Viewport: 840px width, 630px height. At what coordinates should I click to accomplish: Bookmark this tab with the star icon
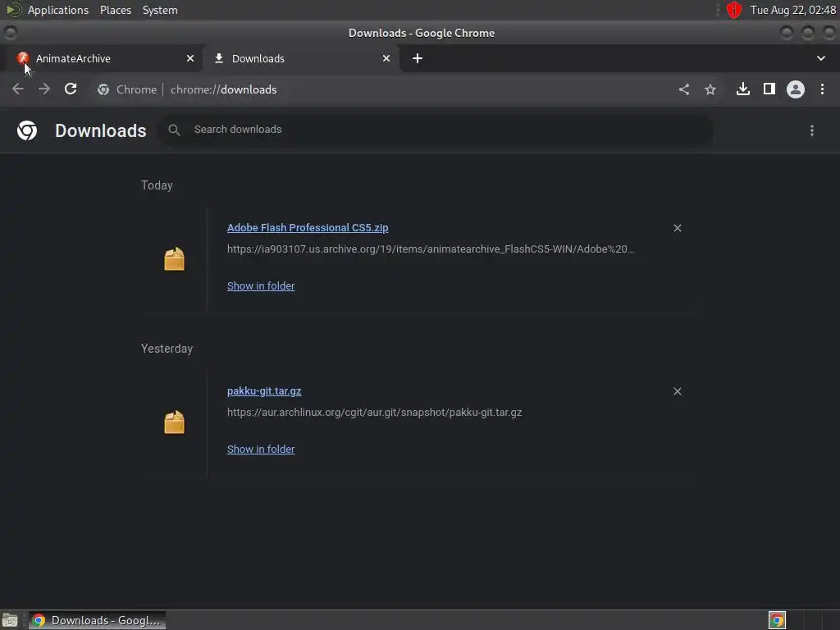click(x=710, y=89)
